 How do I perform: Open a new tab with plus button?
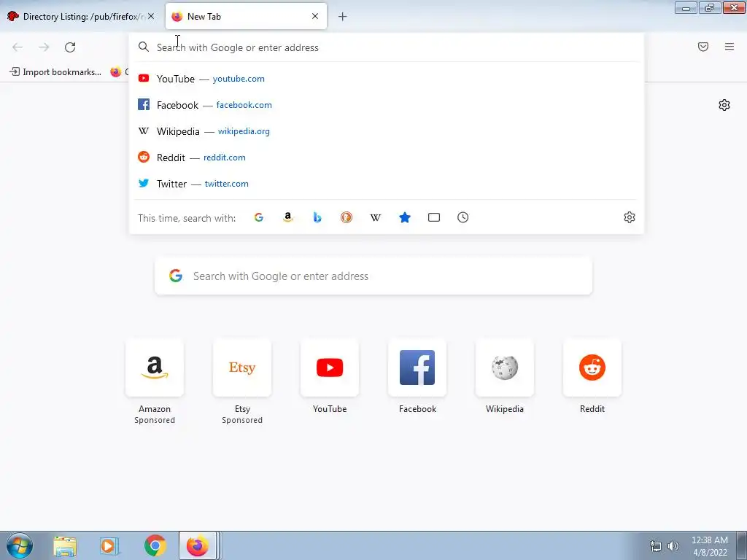pyautogui.click(x=343, y=17)
